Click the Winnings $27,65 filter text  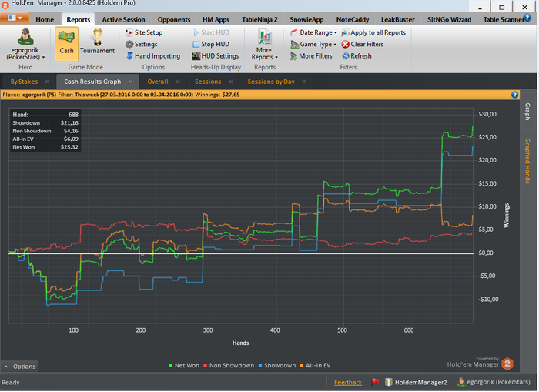217,95
